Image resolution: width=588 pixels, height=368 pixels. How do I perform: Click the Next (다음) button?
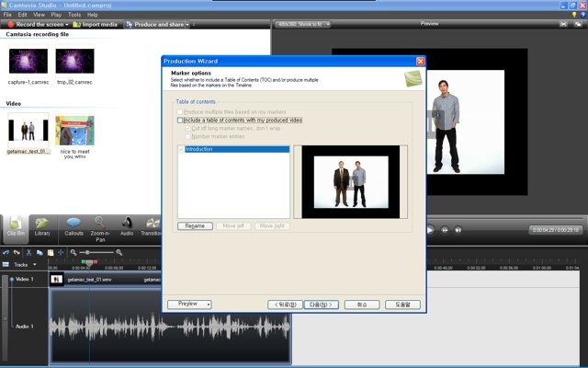(x=321, y=305)
